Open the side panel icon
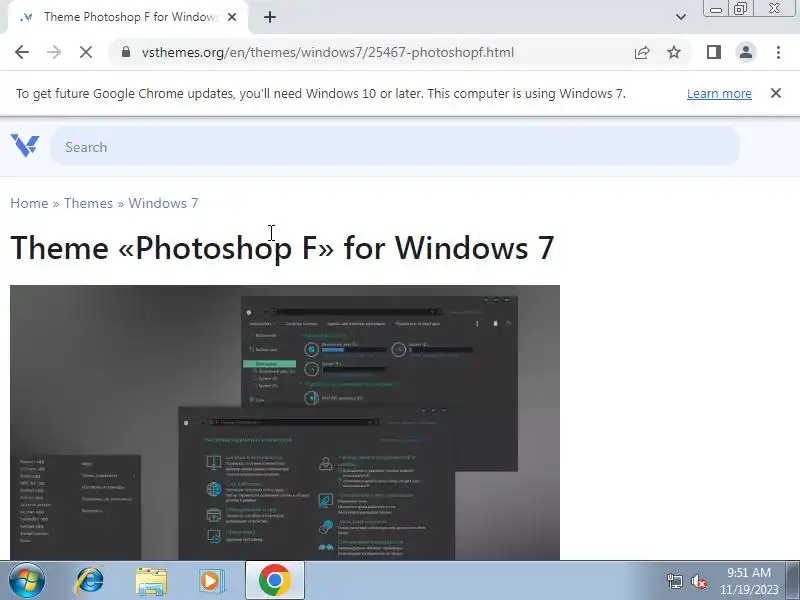 coord(714,52)
